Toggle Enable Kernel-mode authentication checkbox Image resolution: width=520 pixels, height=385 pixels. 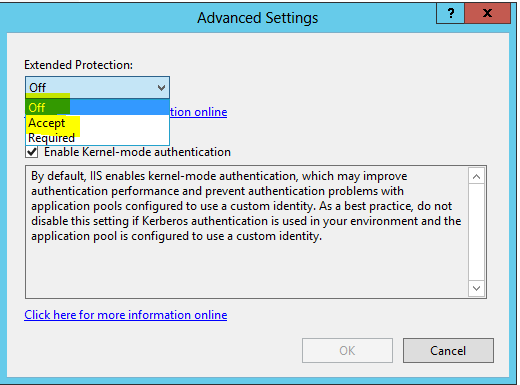pos(32,152)
